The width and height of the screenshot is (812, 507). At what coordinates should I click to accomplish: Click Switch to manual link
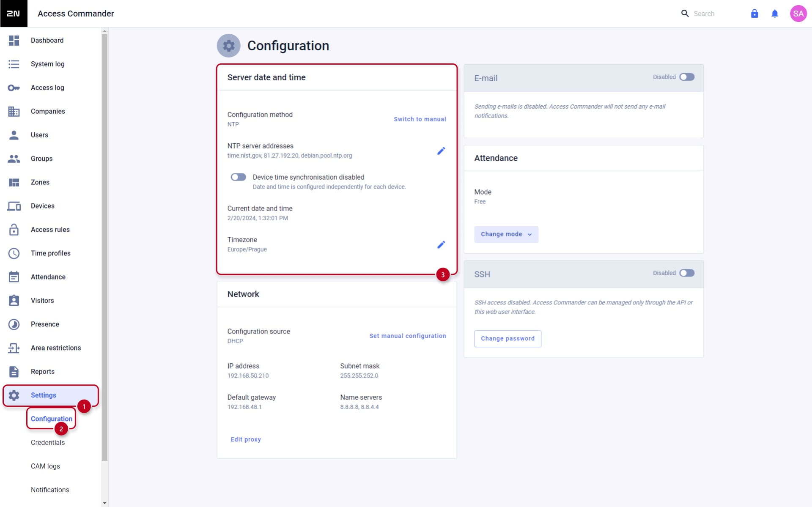pos(420,119)
